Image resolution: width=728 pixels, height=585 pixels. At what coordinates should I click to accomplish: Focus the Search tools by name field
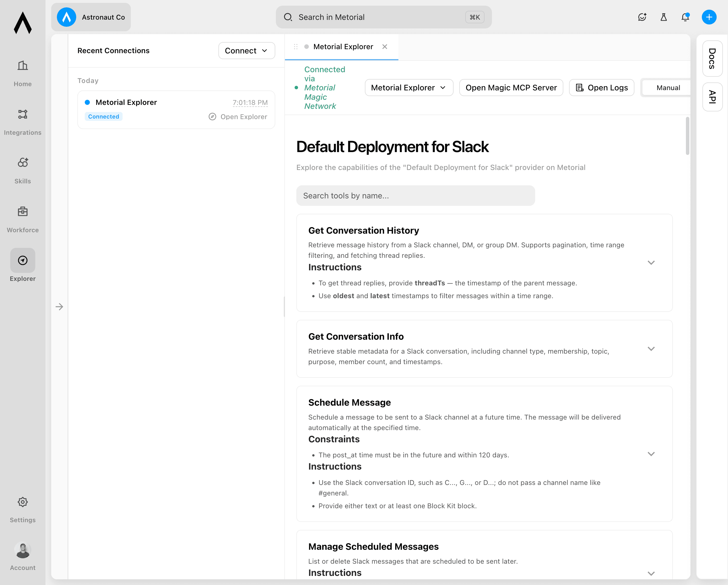pos(415,196)
